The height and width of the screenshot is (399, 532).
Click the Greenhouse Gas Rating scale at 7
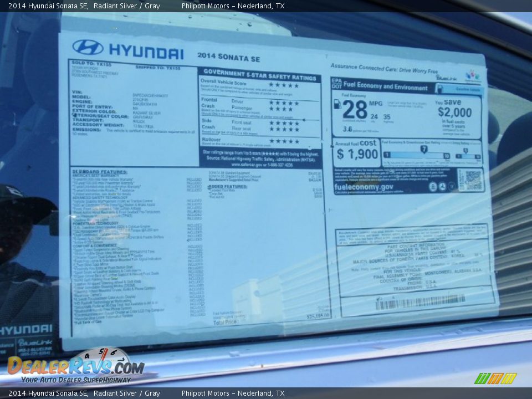click(423, 150)
